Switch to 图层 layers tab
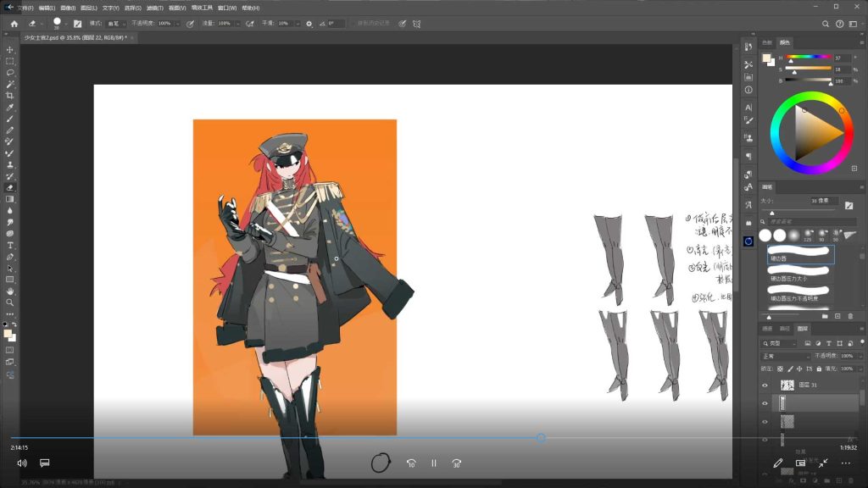868x488 pixels. pos(802,329)
